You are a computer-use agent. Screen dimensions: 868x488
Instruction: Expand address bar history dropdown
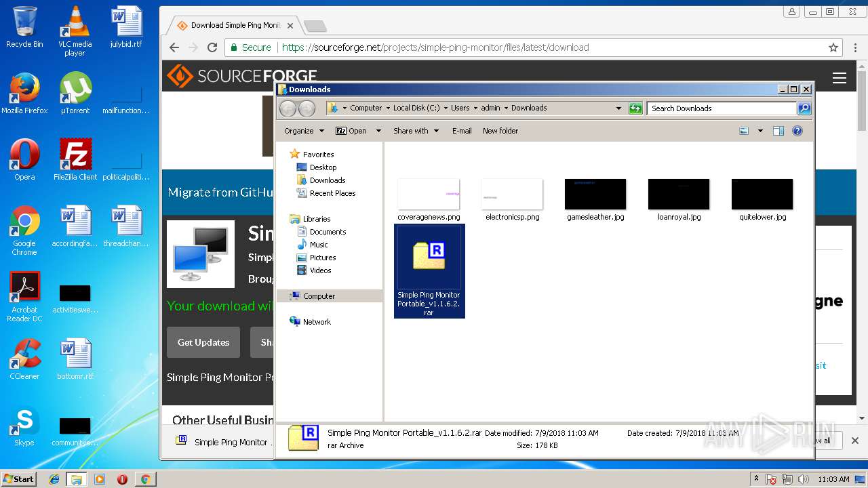(x=618, y=108)
